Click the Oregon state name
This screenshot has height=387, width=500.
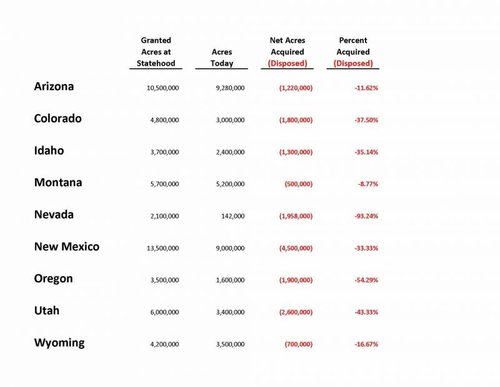(53, 279)
